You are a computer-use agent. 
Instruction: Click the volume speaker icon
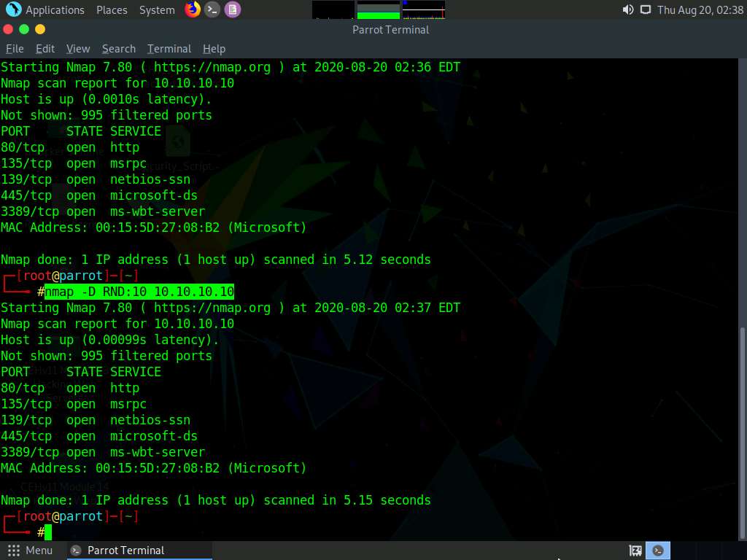click(x=628, y=9)
